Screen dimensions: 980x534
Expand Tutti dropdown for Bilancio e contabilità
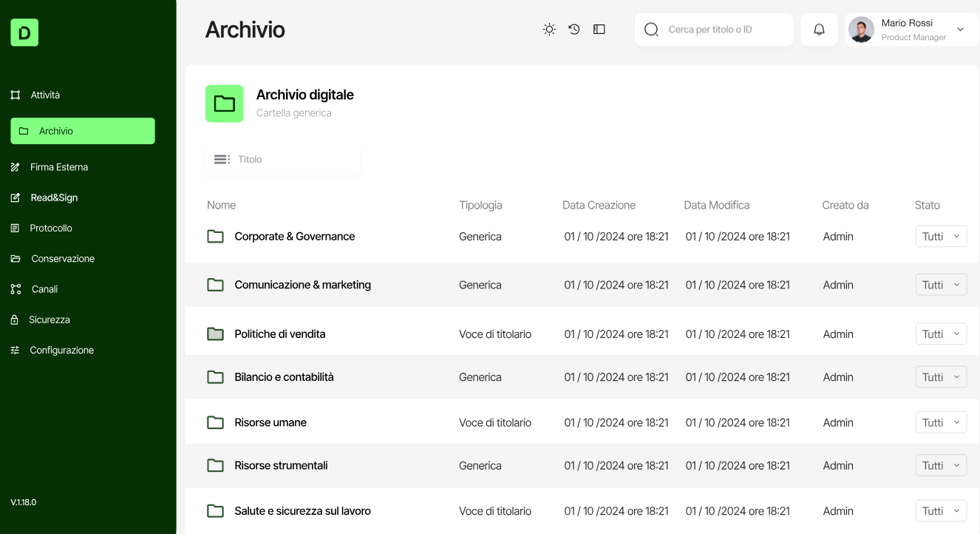pos(941,377)
